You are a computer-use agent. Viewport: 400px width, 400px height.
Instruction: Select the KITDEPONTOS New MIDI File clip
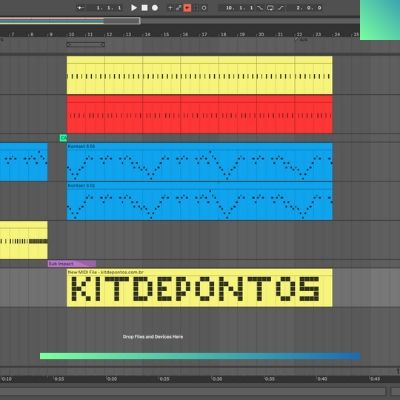coord(199,288)
